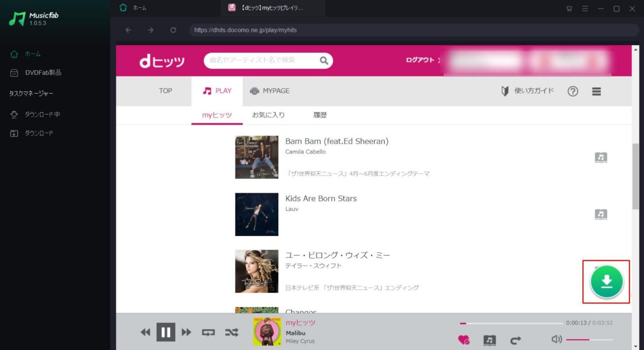
Task: Open lyrics icon for Bam Bam
Action: coord(601,157)
